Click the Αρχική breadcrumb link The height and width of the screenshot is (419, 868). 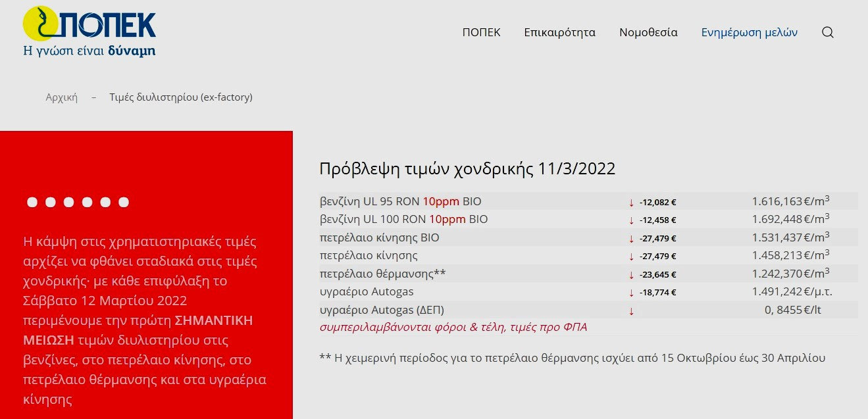pos(62,97)
